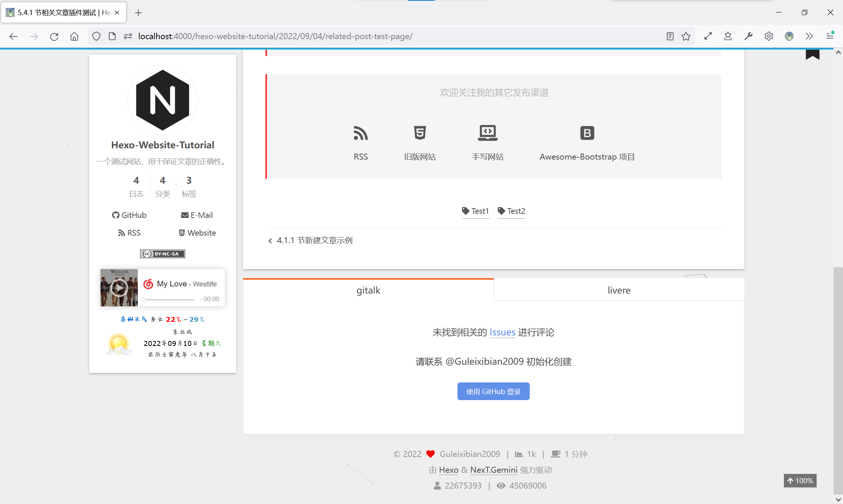Play the My Love song cover

pyautogui.click(x=119, y=288)
